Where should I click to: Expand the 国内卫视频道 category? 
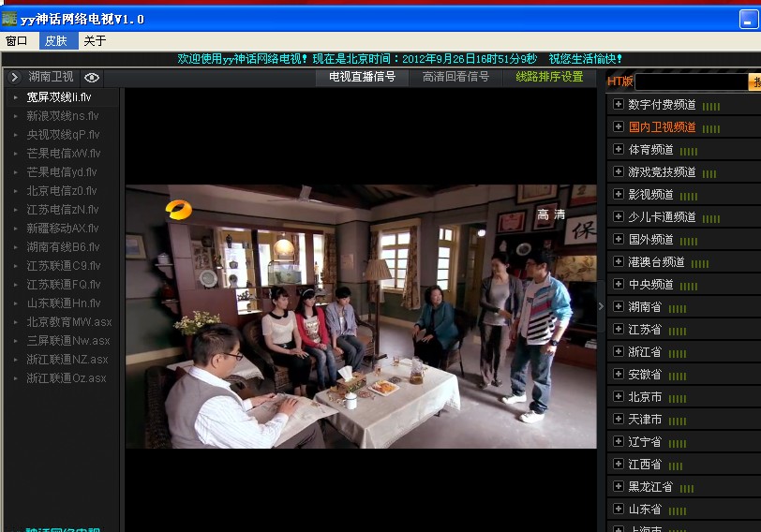pos(618,126)
